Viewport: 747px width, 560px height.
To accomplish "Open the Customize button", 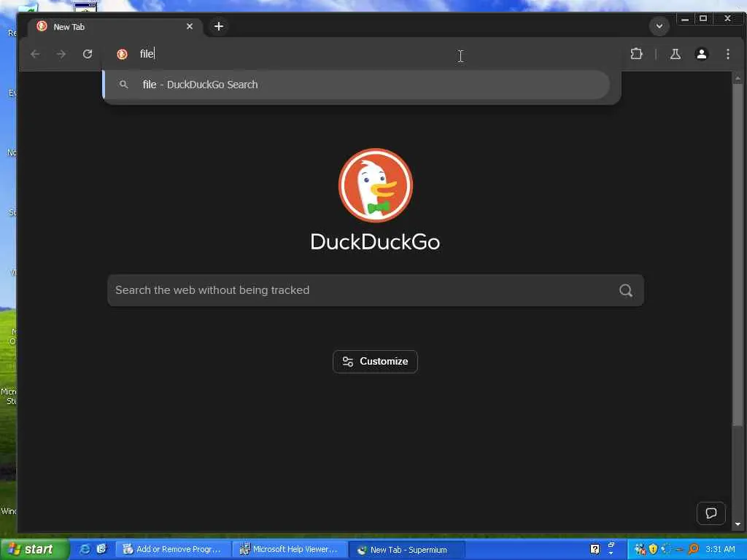I will click(375, 362).
